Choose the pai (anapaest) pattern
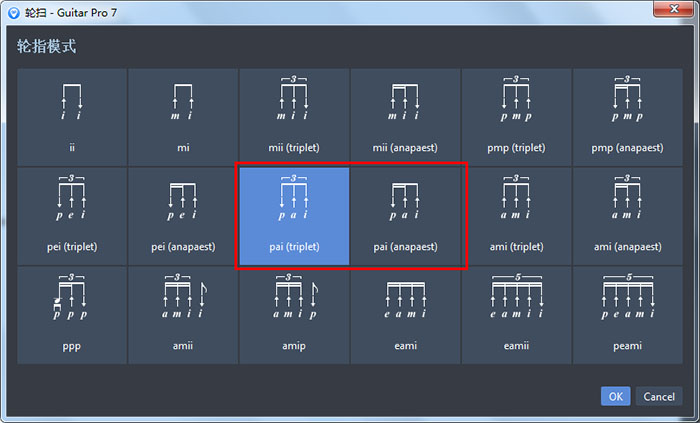 tap(405, 215)
